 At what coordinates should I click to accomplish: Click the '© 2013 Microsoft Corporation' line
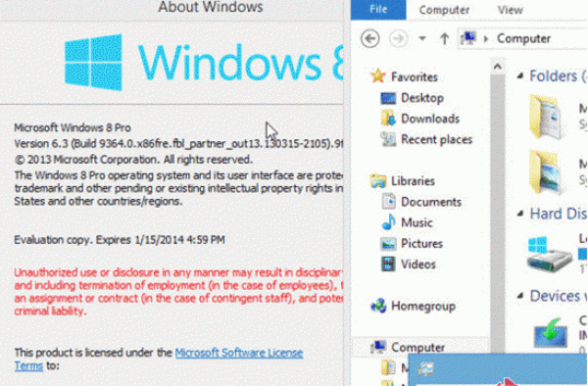(x=133, y=160)
